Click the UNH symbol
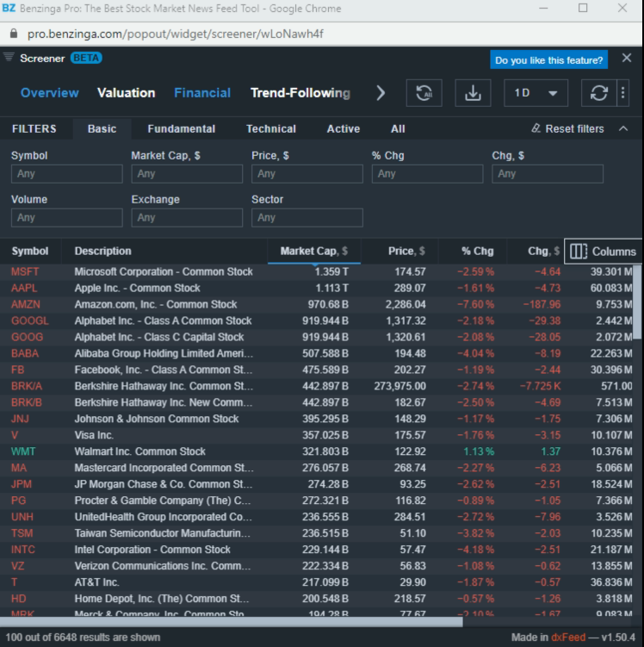This screenshot has height=647, width=644. [x=22, y=517]
